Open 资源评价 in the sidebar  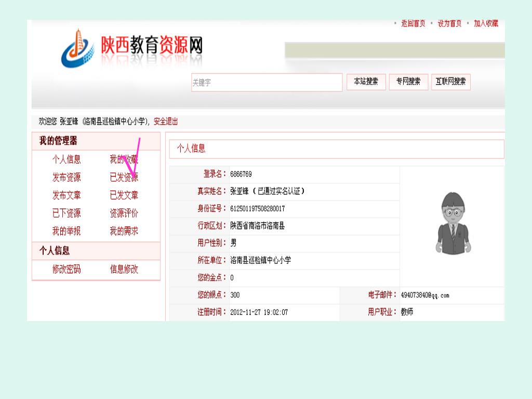[x=124, y=213]
